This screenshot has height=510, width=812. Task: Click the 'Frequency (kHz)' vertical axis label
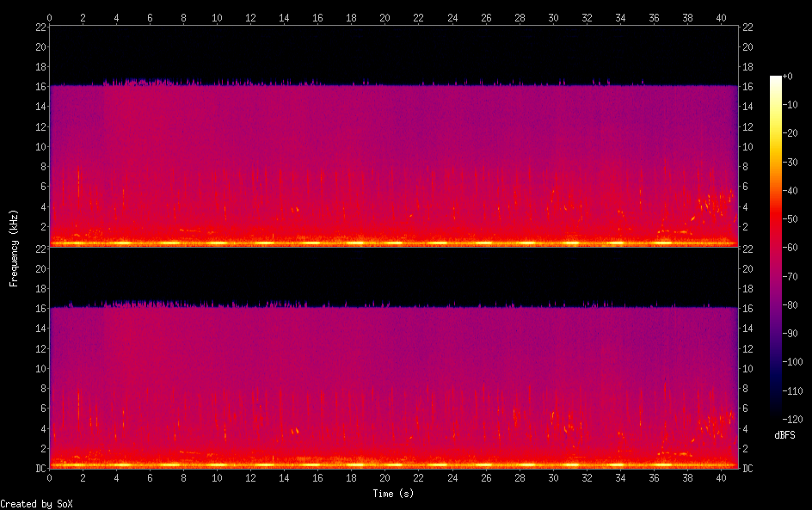14,247
